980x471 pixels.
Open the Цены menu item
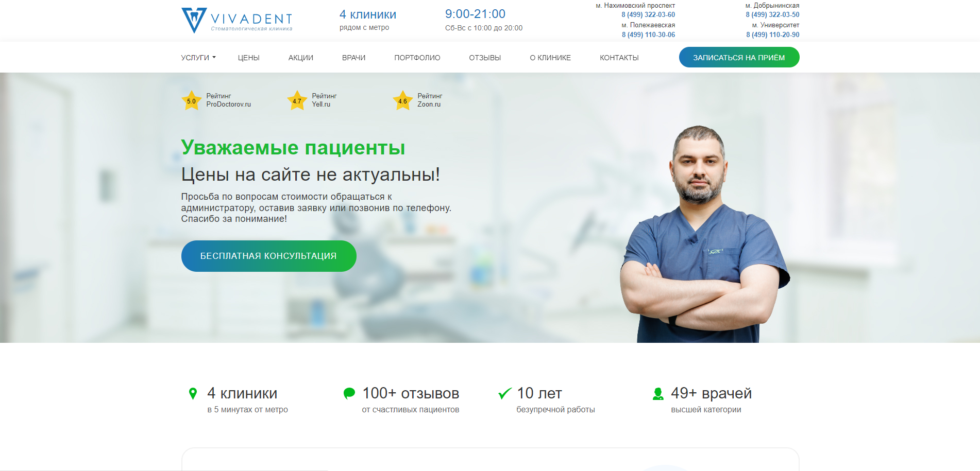pos(248,58)
